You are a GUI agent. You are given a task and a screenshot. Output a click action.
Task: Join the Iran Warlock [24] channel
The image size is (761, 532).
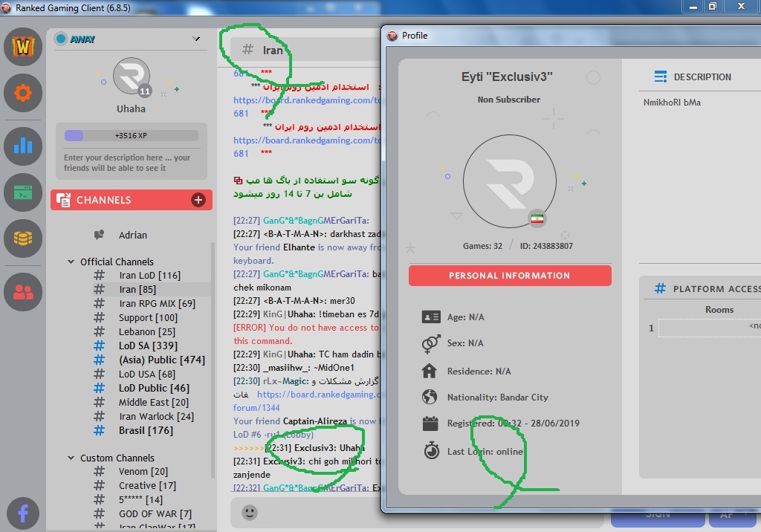coord(156,416)
